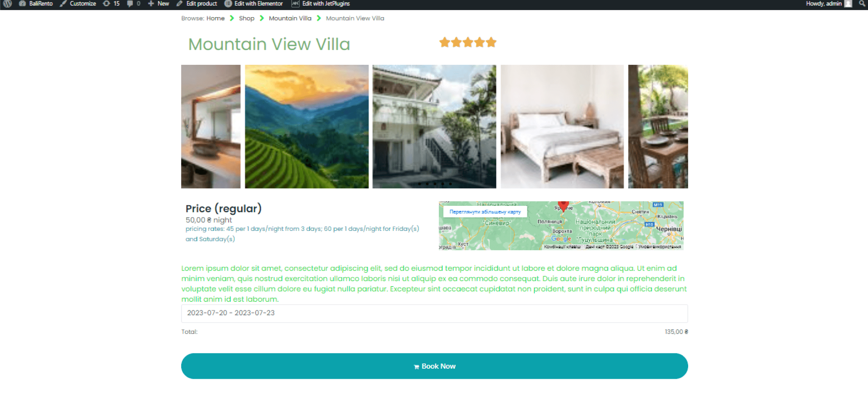Open the booking date range field
The width and height of the screenshot is (868, 406).
434,313
